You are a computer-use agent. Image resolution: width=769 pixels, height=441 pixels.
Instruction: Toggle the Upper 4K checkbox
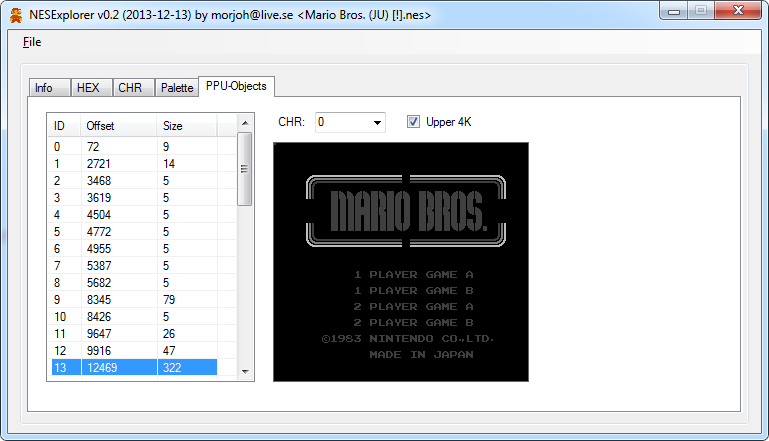[413, 122]
